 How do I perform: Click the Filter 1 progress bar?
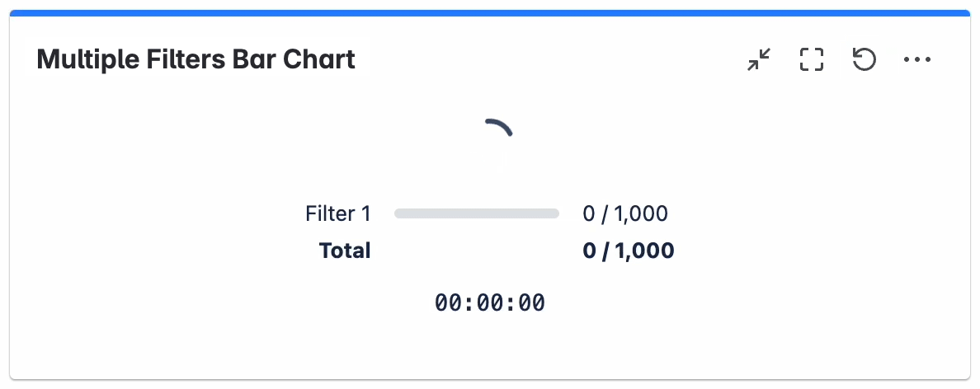(x=477, y=214)
